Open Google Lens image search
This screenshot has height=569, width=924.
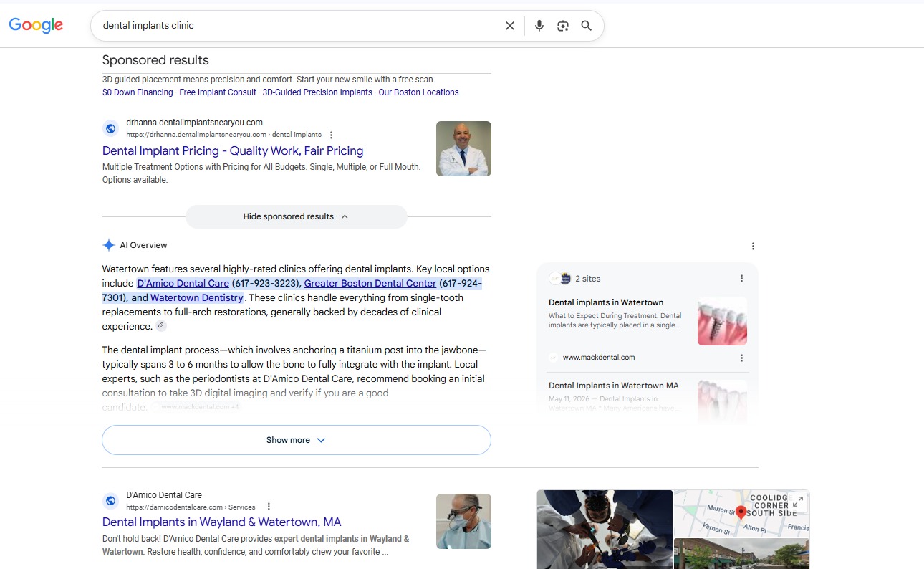pos(563,26)
